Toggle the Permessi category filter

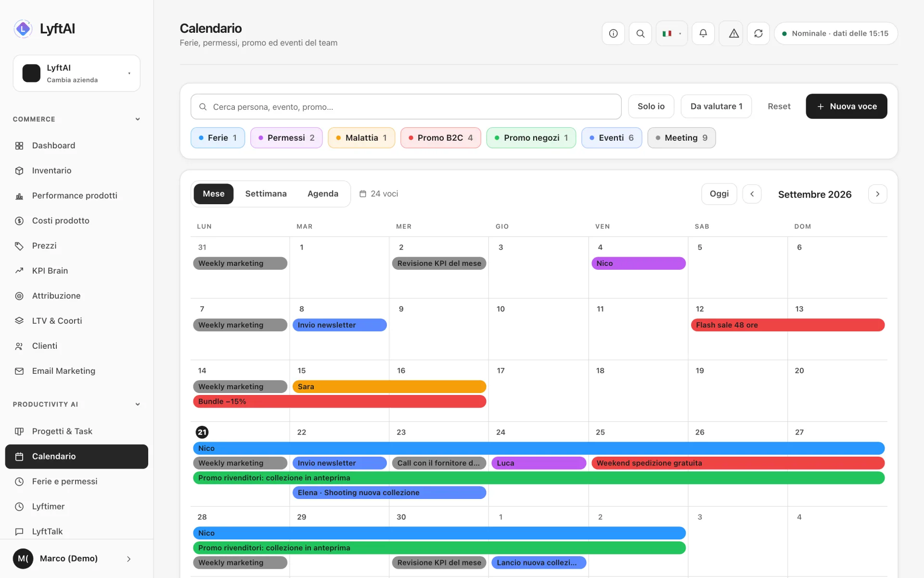click(286, 138)
